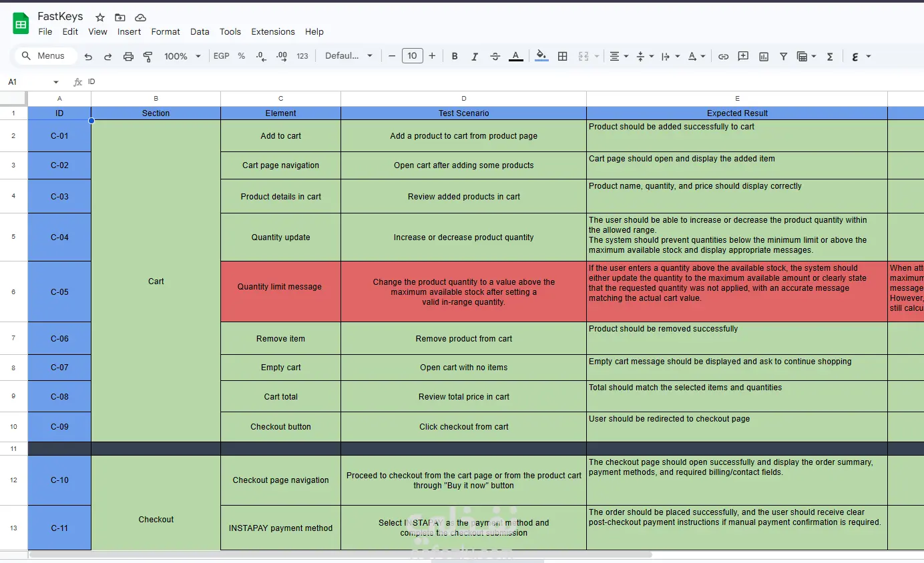Open vertical align dropdown
The image size is (924, 563).
645,57
